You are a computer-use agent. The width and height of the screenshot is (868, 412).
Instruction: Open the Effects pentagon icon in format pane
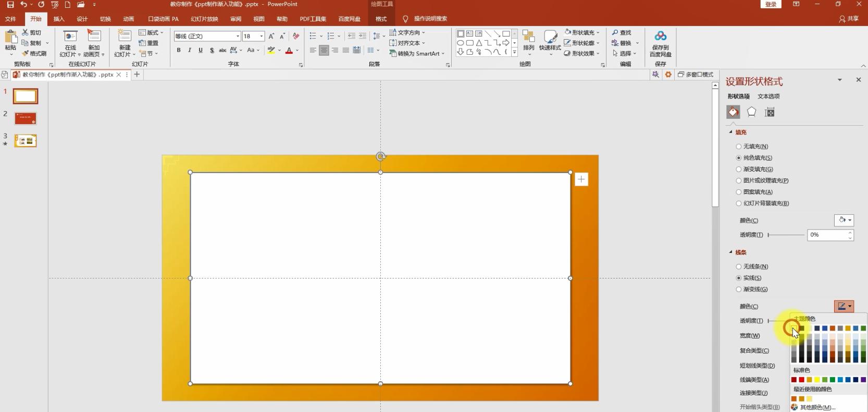[x=751, y=112]
